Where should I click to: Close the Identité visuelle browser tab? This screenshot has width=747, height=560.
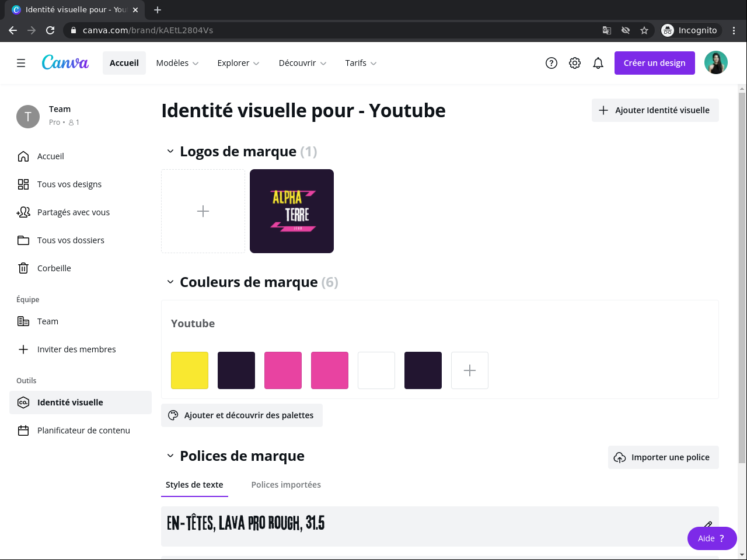[x=135, y=10]
